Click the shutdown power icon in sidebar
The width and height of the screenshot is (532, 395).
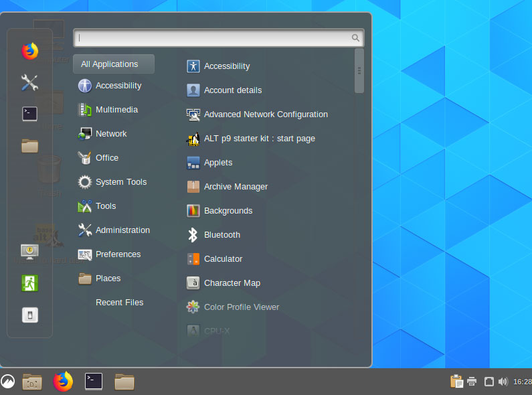pos(30,315)
